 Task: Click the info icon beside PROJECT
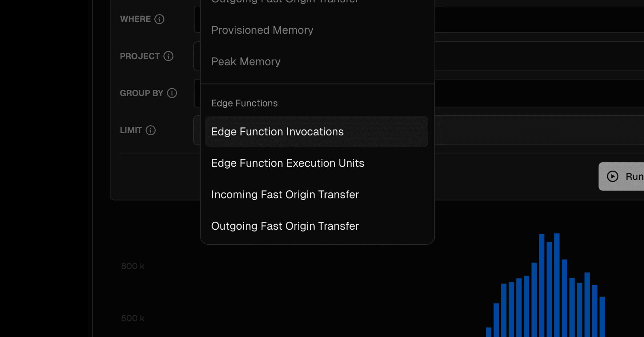coord(168,56)
